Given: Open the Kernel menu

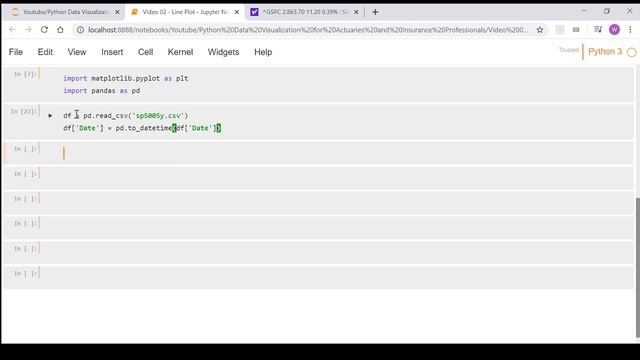Looking at the screenshot, I should pyautogui.click(x=180, y=52).
